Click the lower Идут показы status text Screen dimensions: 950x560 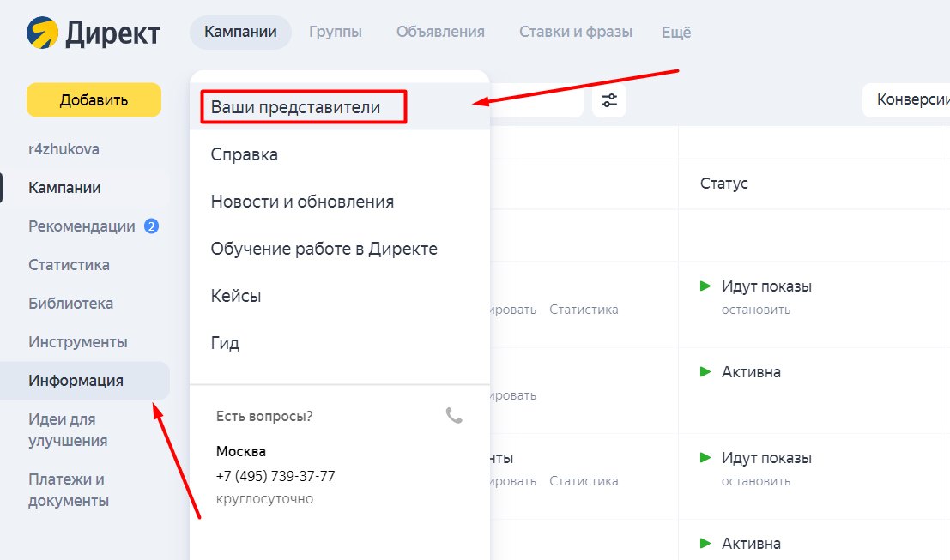[x=766, y=458]
